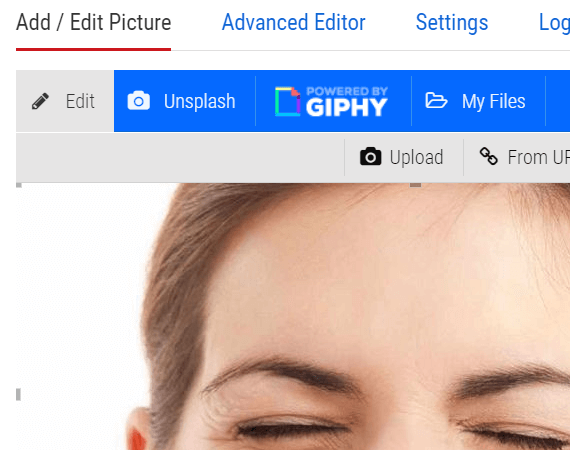Screen dimensions: 570x450
Task: Click the pencil Edit icon
Action: 40,101
